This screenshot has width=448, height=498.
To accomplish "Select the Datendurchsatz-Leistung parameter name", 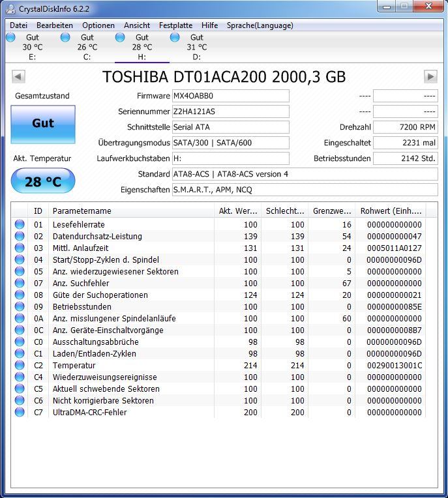I will pos(97,237).
